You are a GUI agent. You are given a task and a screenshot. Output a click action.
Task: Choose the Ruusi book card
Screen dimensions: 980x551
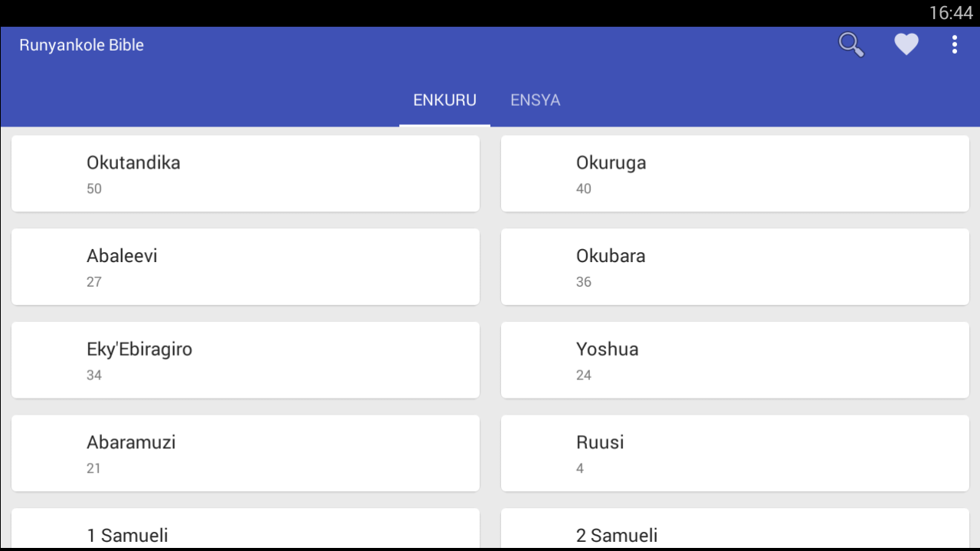pyautogui.click(x=735, y=454)
